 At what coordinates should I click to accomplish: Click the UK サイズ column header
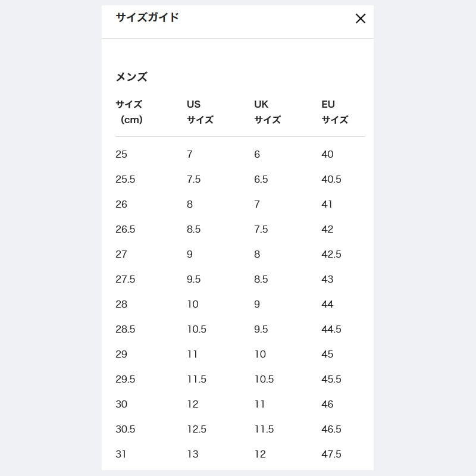267,112
